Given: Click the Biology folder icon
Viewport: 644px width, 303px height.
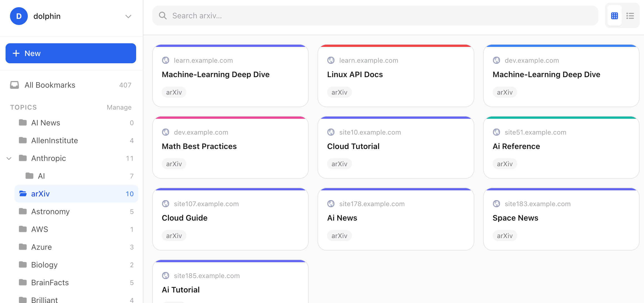Looking at the screenshot, I should pyautogui.click(x=23, y=265).
